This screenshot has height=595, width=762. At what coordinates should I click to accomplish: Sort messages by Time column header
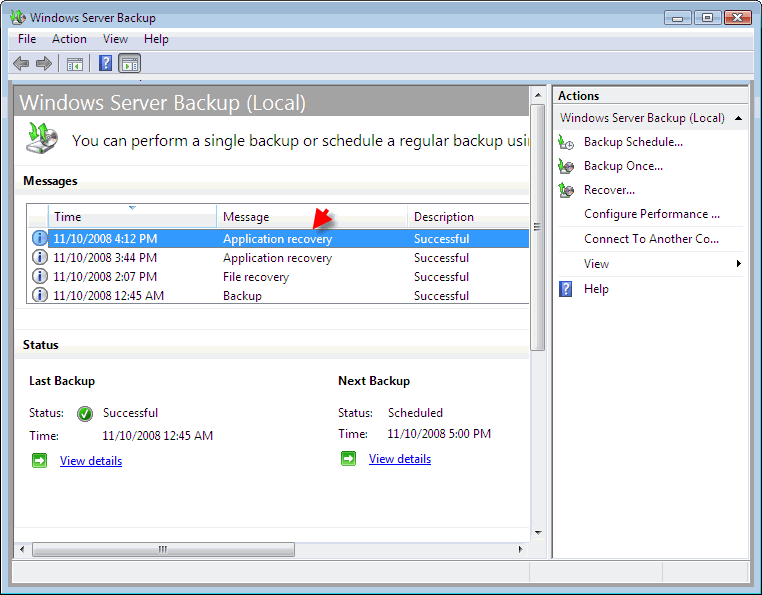(132, 216)
